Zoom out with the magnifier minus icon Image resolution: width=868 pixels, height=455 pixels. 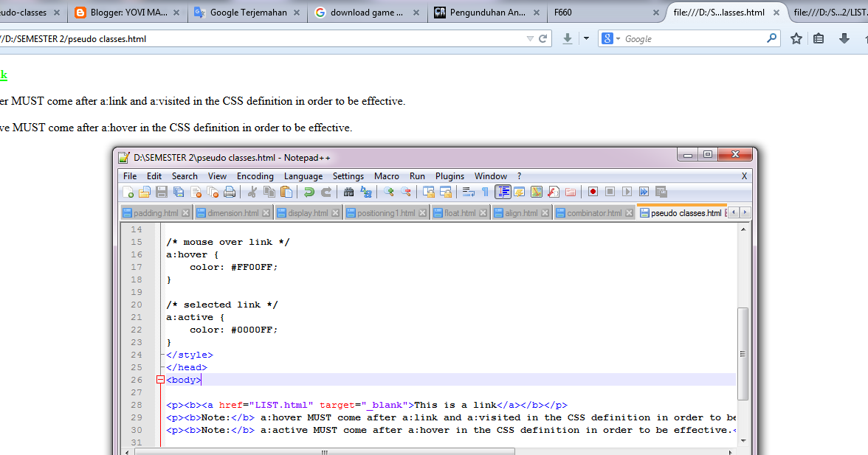point(406,192)
